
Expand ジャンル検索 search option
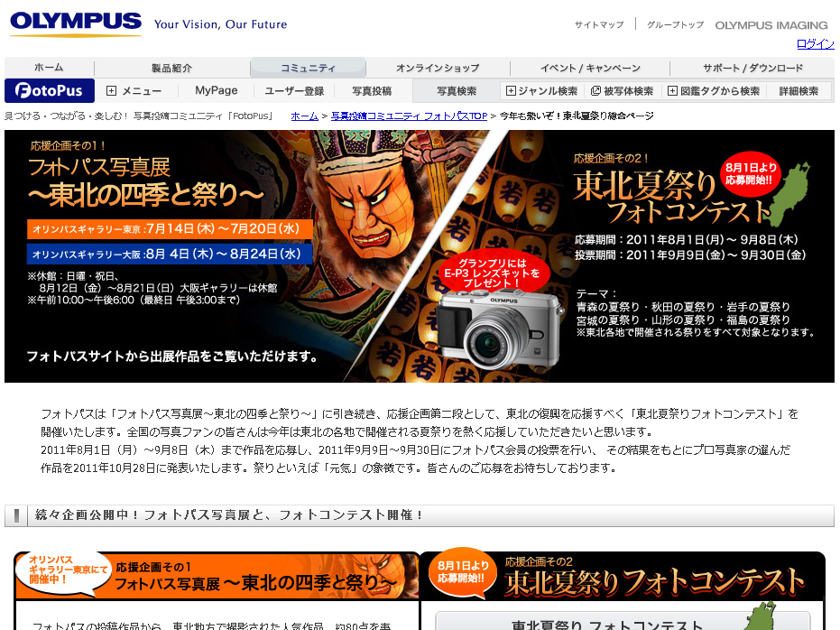(x=541, y=91)
